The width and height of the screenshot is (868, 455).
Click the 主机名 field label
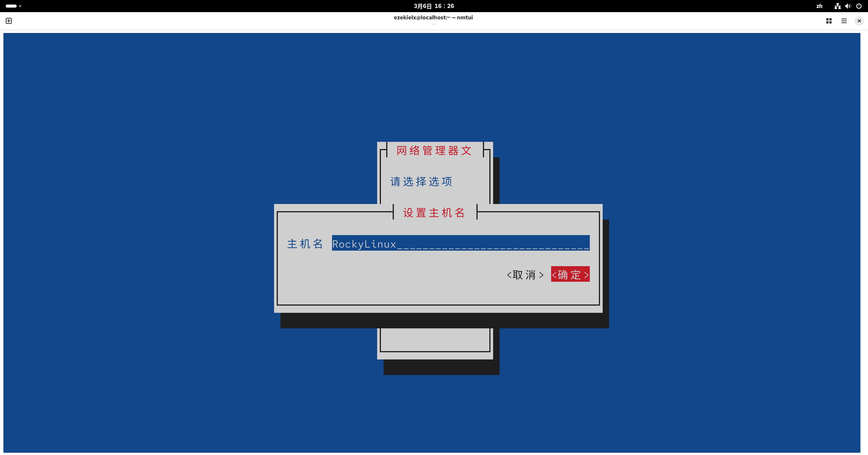point(305,244)
